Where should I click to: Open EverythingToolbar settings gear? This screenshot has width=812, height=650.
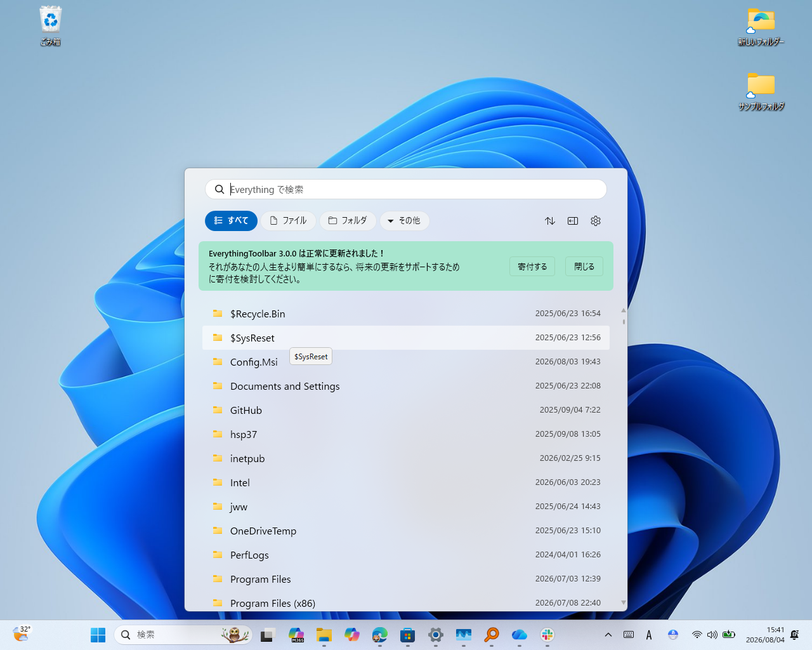tap(596, 221)
